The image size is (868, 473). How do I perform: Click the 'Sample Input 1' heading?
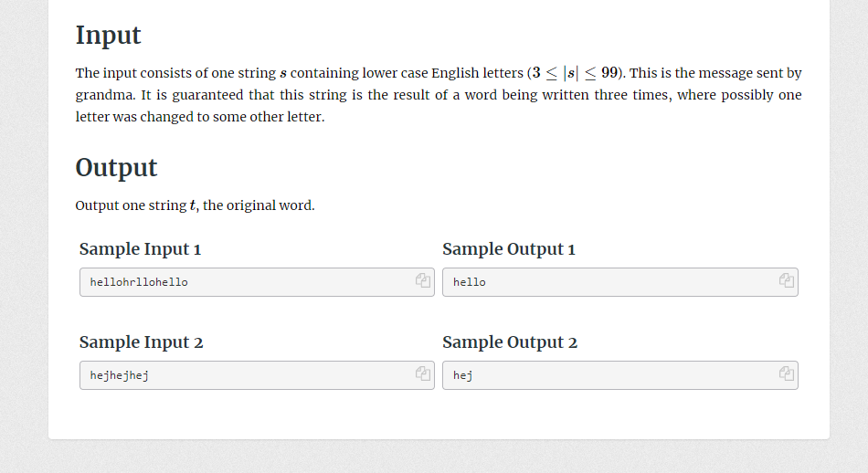click(x=140, y=249)
